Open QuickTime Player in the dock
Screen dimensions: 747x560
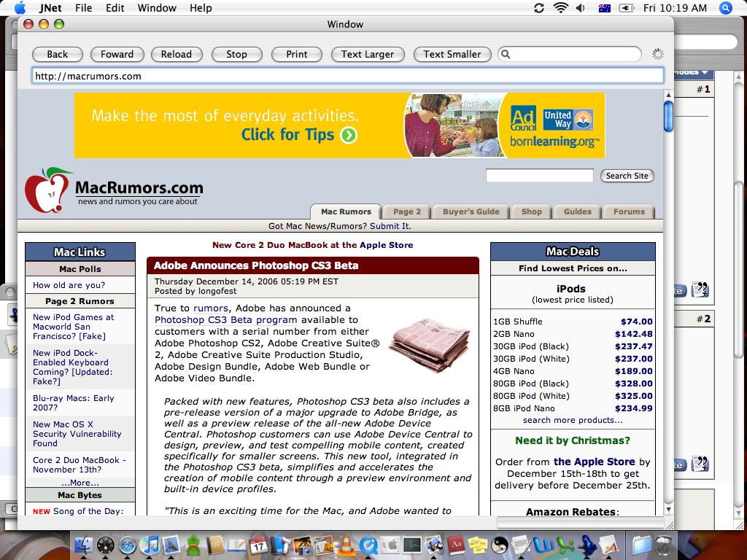coord(368,545)
